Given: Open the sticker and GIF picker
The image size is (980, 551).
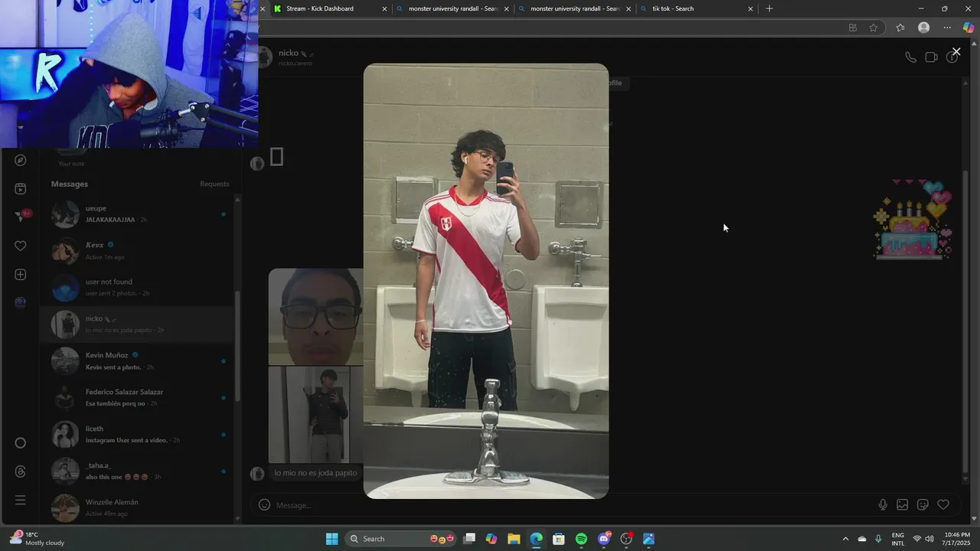Looking at the screenshot, I should [923, 504].
